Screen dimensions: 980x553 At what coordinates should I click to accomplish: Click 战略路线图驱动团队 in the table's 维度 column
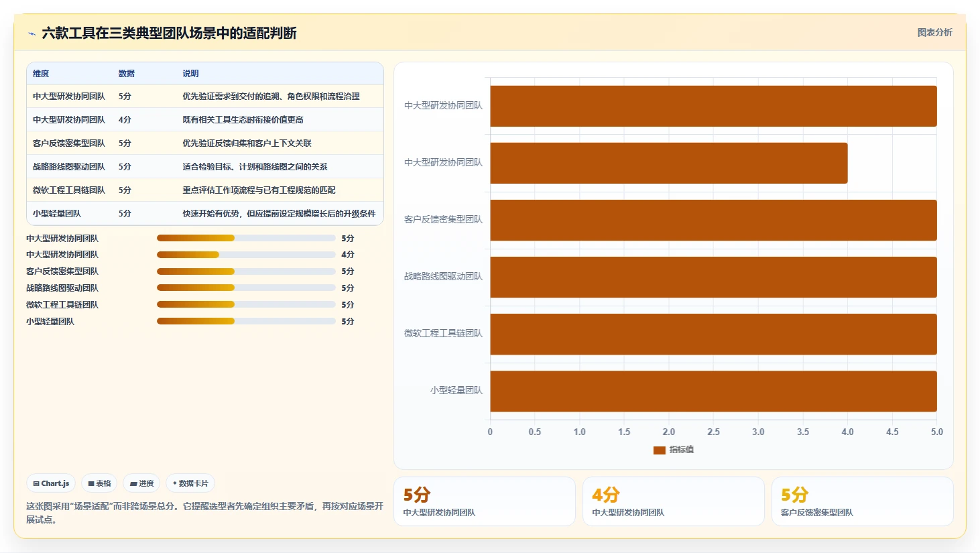pyautogui.click(x=69, y=167)
